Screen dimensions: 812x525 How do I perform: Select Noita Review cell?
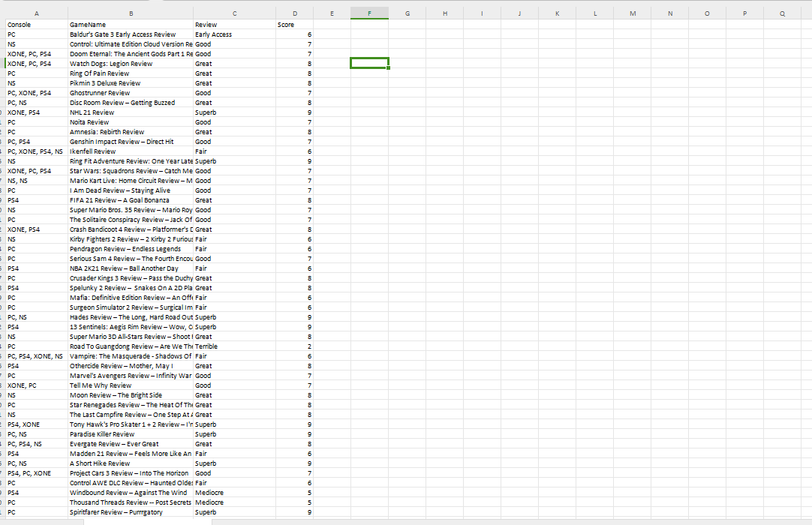pyautogui.click(x=131, y=122)
